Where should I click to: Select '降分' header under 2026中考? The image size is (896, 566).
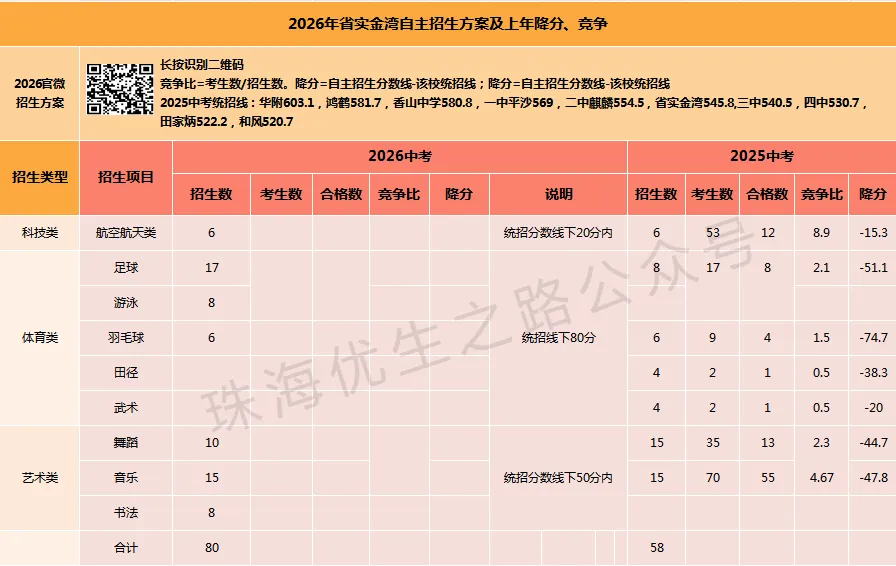click(x=459, y=194)
